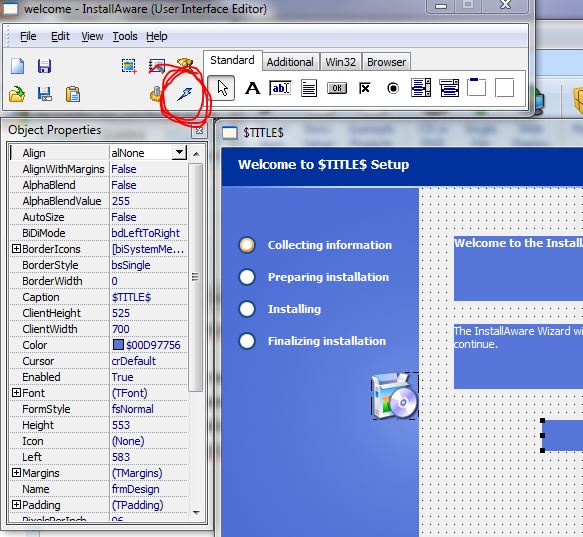
Task: Pick the Edit box component icon
Action: (x=280, y=89)
